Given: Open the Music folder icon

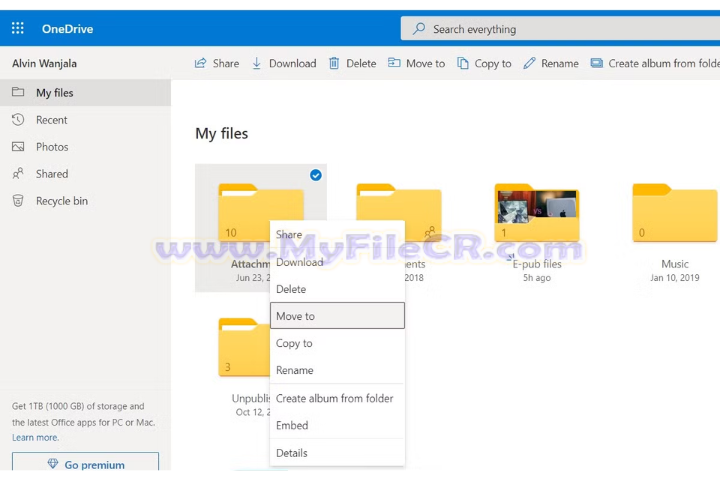Looking at the screenshot, I should pyautogui.click(x=675, y=212).
